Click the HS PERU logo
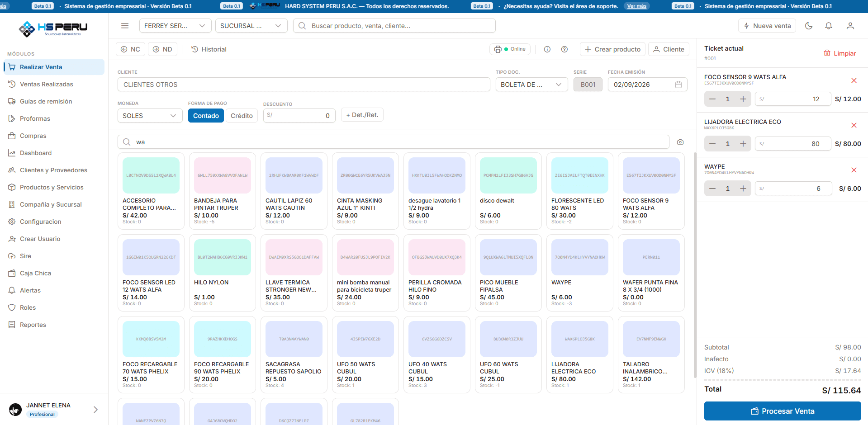The height and width of the screenshot is (425, 868). click(53, 29)
